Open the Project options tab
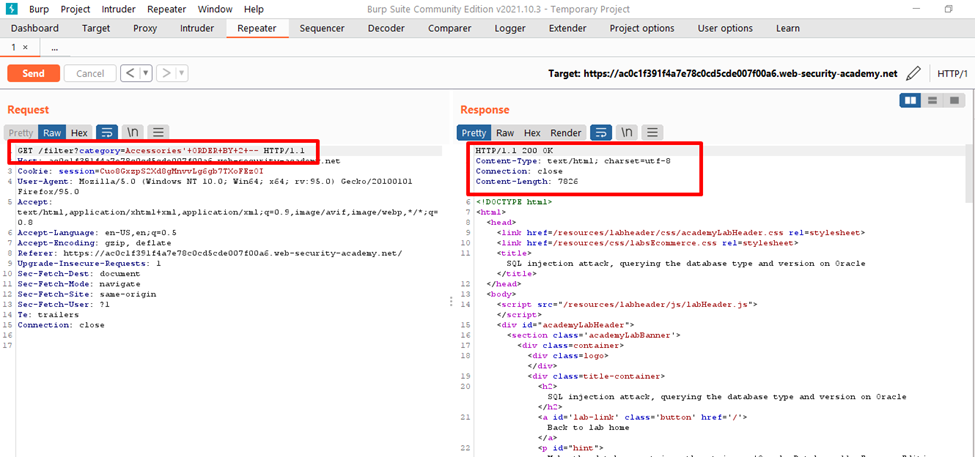This screenshot has height=457, width=975. [x=642, y=29]
